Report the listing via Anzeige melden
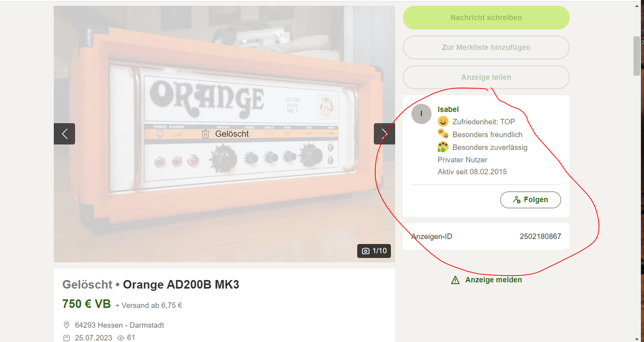Screen dimensions: 644x342 coord(494,280)
